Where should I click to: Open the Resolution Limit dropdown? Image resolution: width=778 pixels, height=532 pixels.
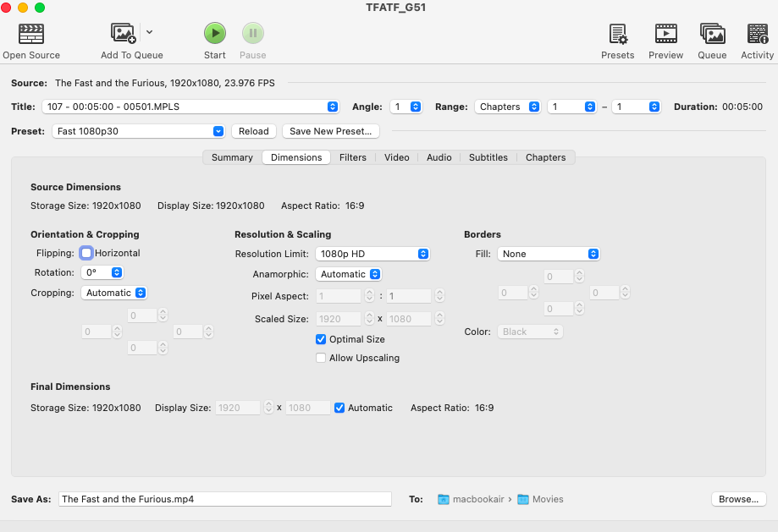(372, 254)
